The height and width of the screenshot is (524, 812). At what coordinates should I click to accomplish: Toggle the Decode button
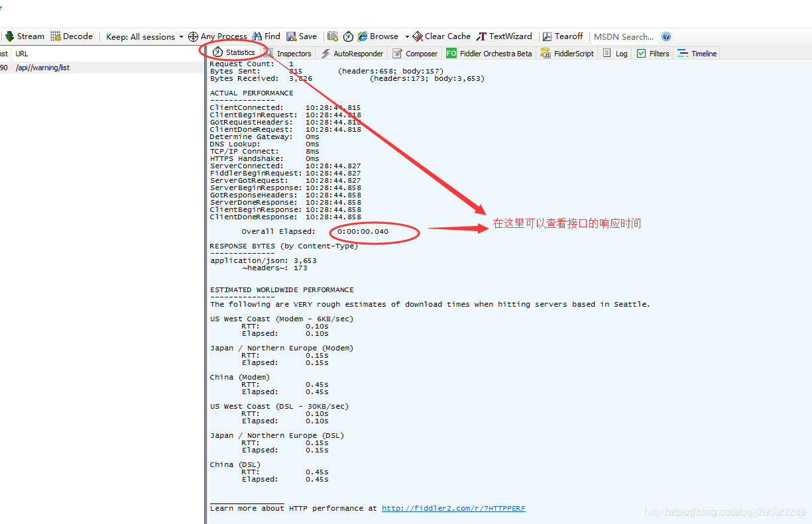(x=72, y=36)
